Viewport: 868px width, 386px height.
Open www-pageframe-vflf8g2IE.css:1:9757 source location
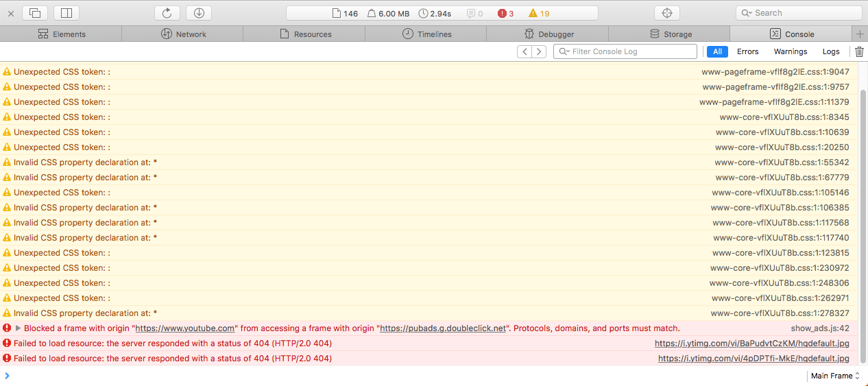point(776,87)
